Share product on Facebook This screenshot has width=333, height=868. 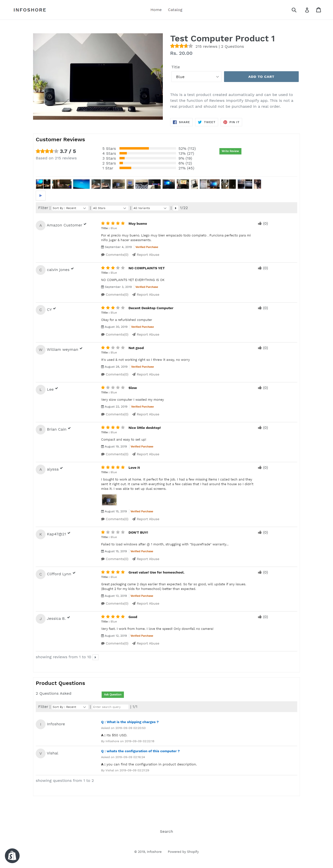(x=181, y=122)
